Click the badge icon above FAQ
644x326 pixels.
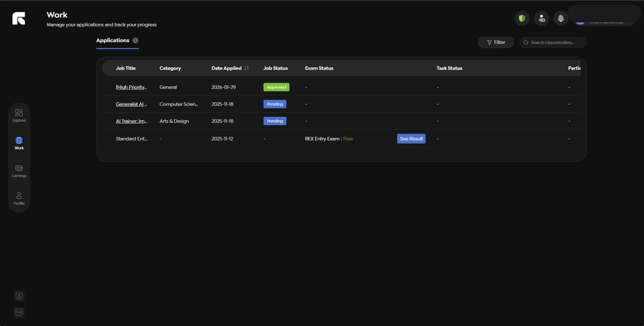click(19, 295)
